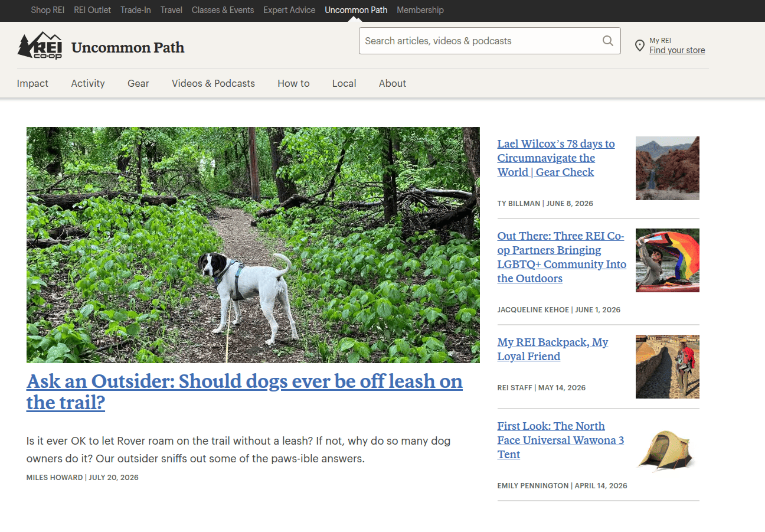
Task: Click the My REI label
Action: 661,41
